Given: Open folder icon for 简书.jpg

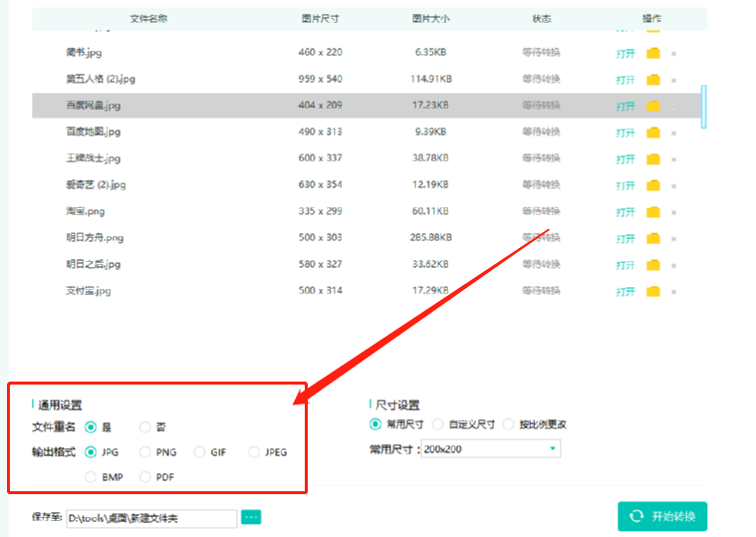Looking at the screenshot, I should coord(652,53).
